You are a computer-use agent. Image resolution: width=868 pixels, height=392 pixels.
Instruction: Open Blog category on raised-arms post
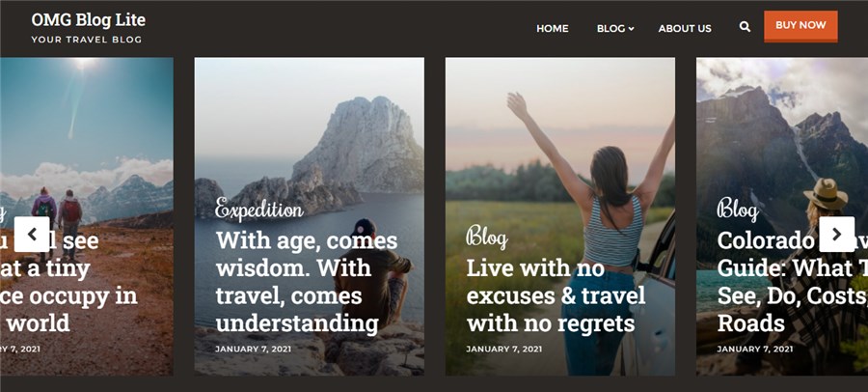pyautogui.click(x=487, y=237)
